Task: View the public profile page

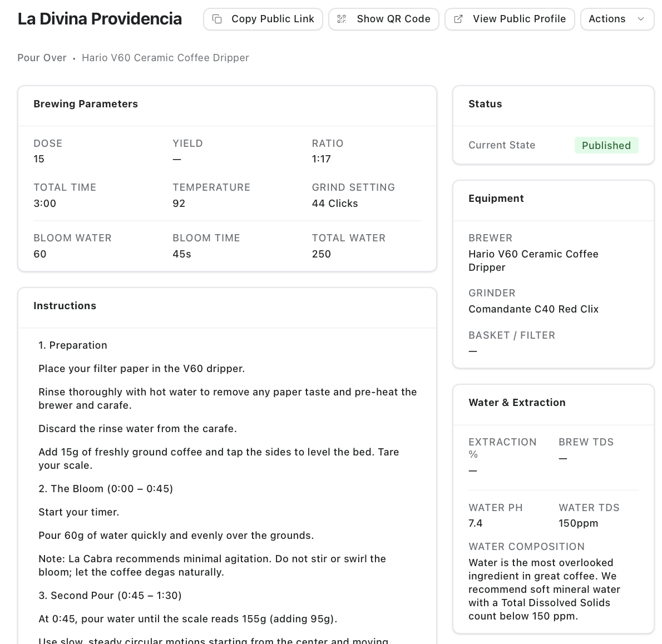Action: point(510,19)
